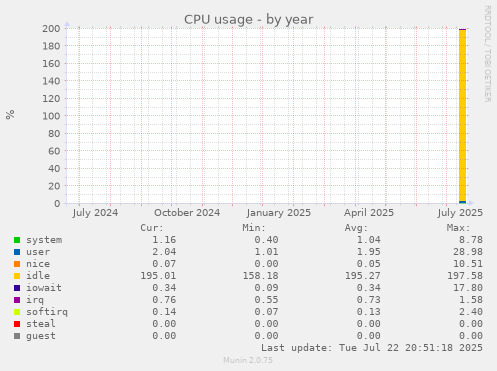Viewport: 497px width, 371px height.
Task: Click the blue user legend swatch
Action: click(17, 252)
